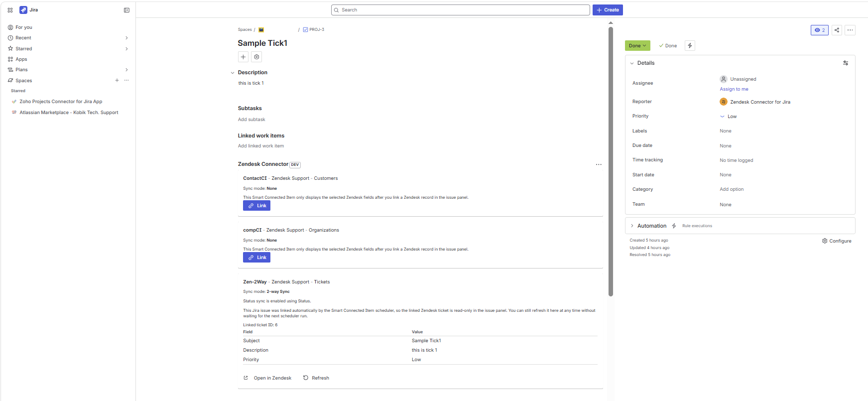Click Rule executions
This screenshot has width=868, height=401.
point(697,226)
